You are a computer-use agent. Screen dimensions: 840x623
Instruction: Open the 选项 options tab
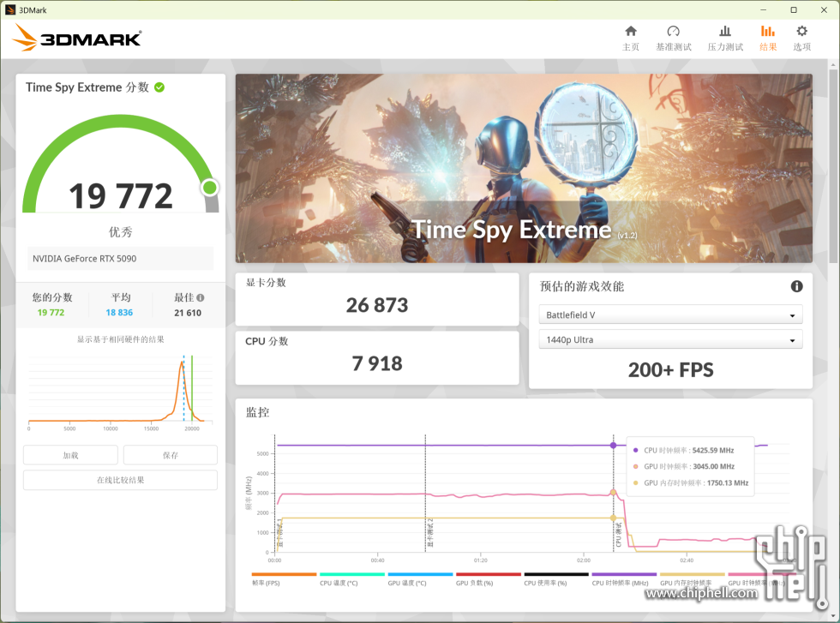(801, 38)
